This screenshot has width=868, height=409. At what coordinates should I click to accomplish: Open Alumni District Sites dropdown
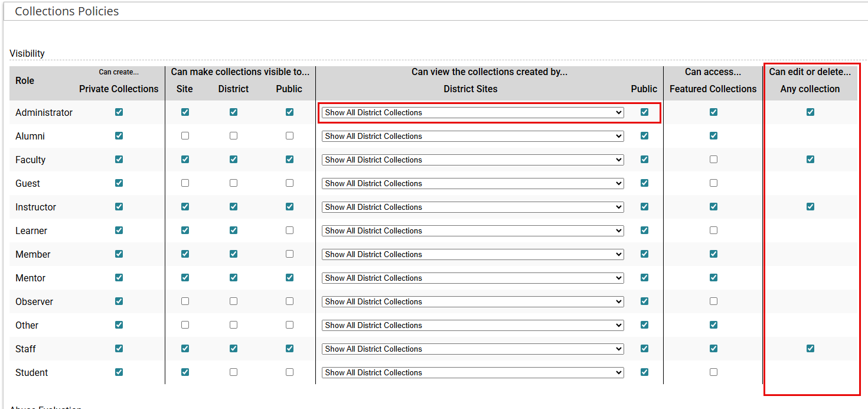[473, 136]
